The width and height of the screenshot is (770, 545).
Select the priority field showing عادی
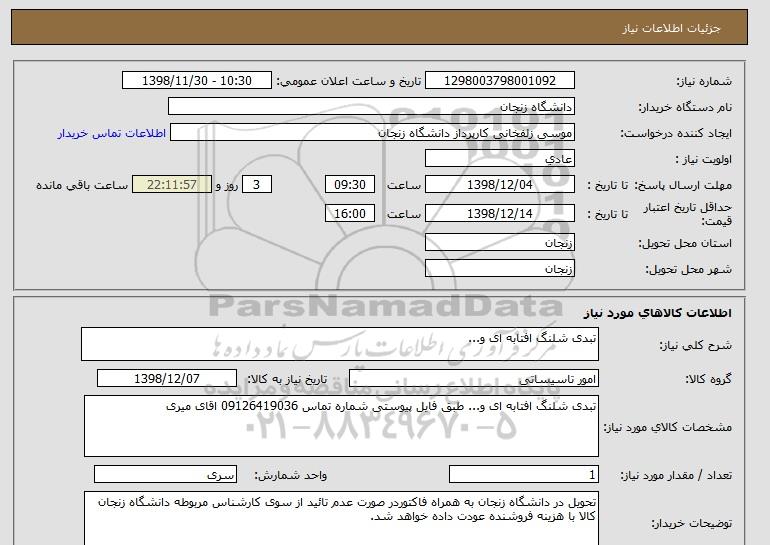[499, 159]
